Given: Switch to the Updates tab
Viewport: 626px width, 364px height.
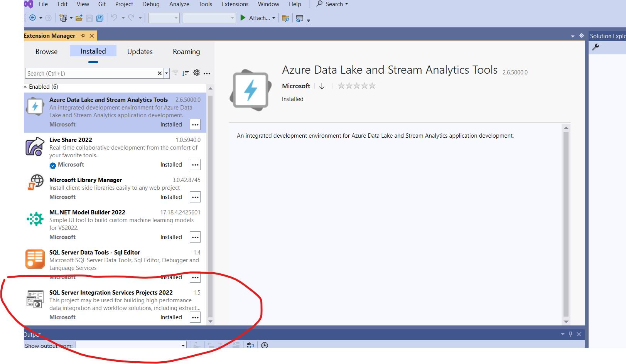Looking at the screenshot, I should click(x=140, y=51).
